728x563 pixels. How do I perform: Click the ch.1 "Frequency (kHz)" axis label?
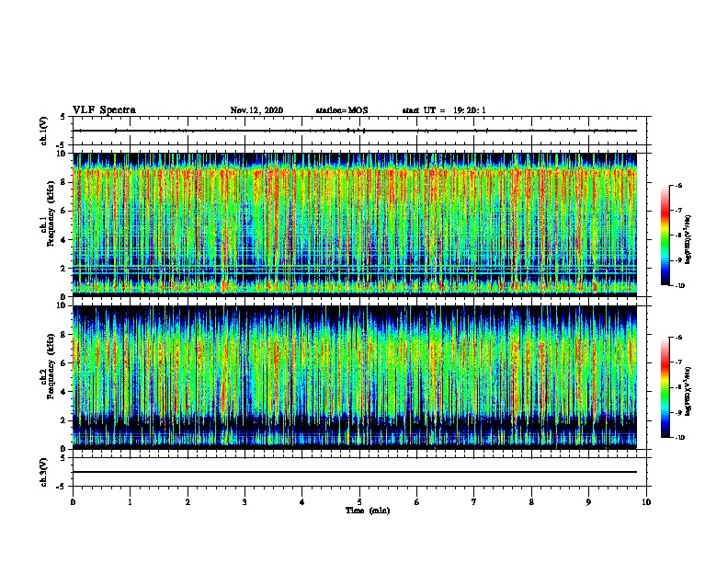coord(51,215)
